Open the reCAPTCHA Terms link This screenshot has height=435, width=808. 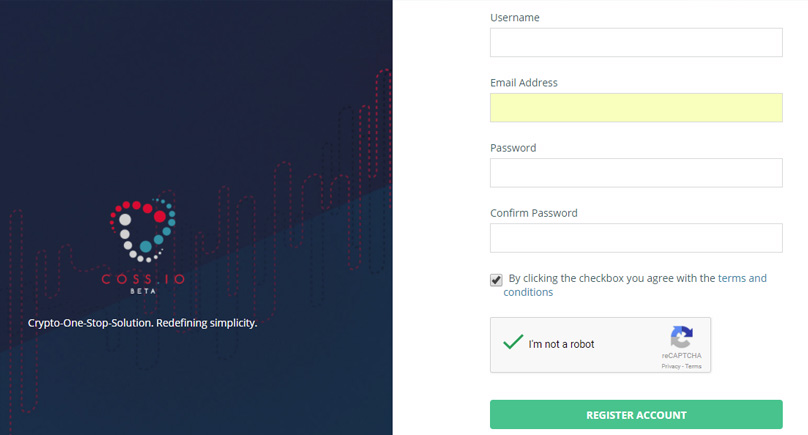click(x=693, y=366)
